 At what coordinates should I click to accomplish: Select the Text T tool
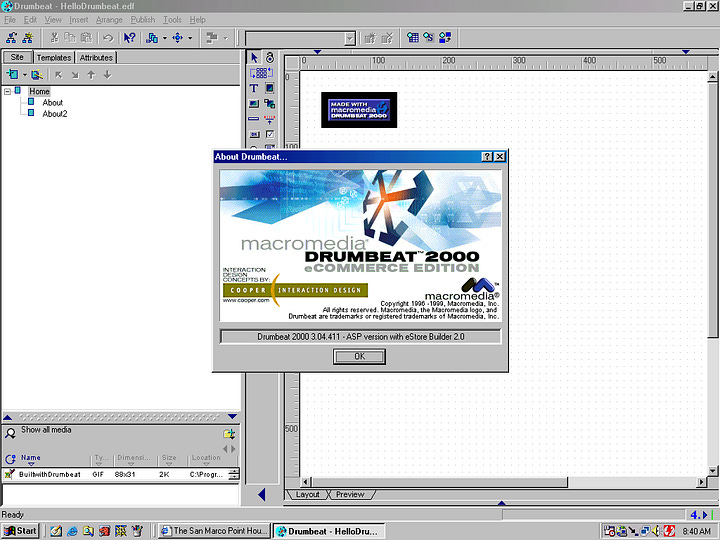254,88
